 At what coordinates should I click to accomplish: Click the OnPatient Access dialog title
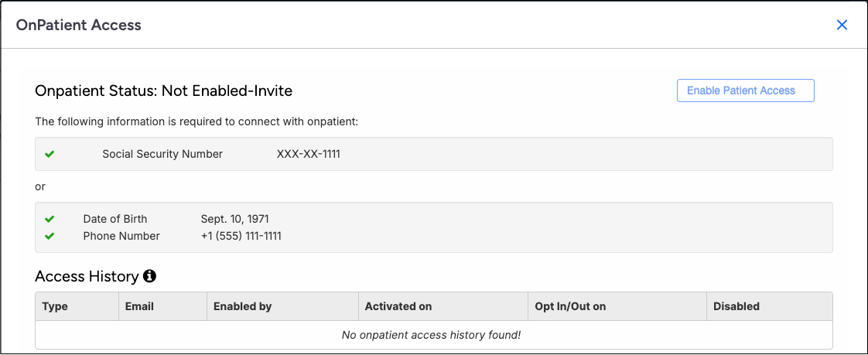[x=79, y=25]
